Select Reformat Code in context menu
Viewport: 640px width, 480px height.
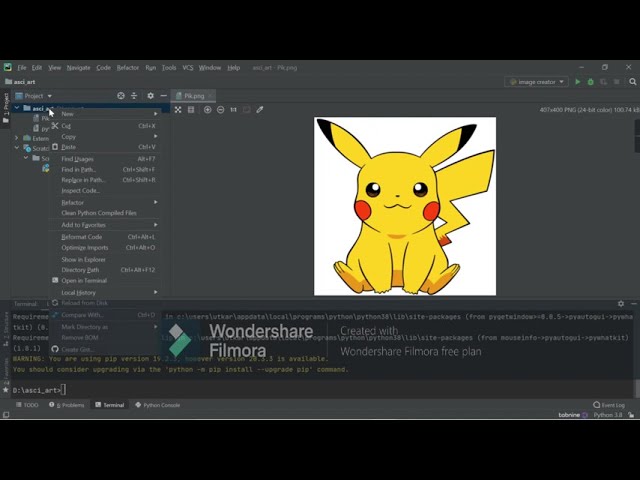coord(104,237)
